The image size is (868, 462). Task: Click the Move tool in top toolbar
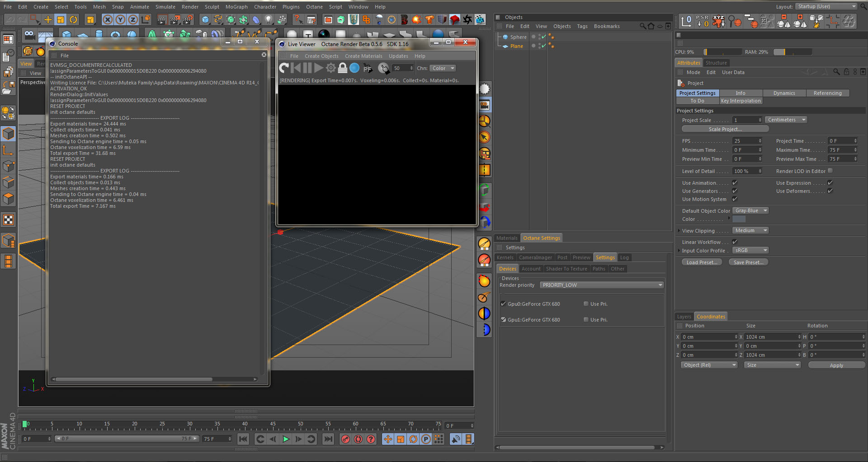coord(48,19)
